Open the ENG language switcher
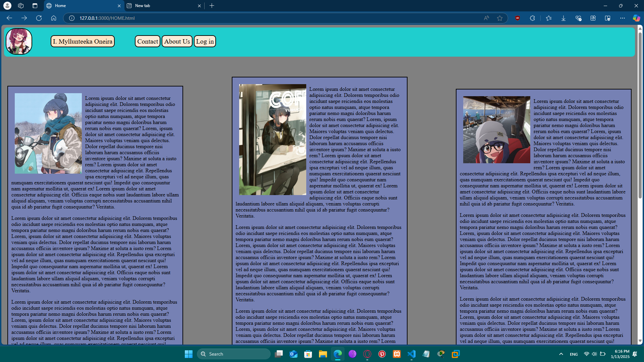Screen dimensions: 644x362 (574, 354)
